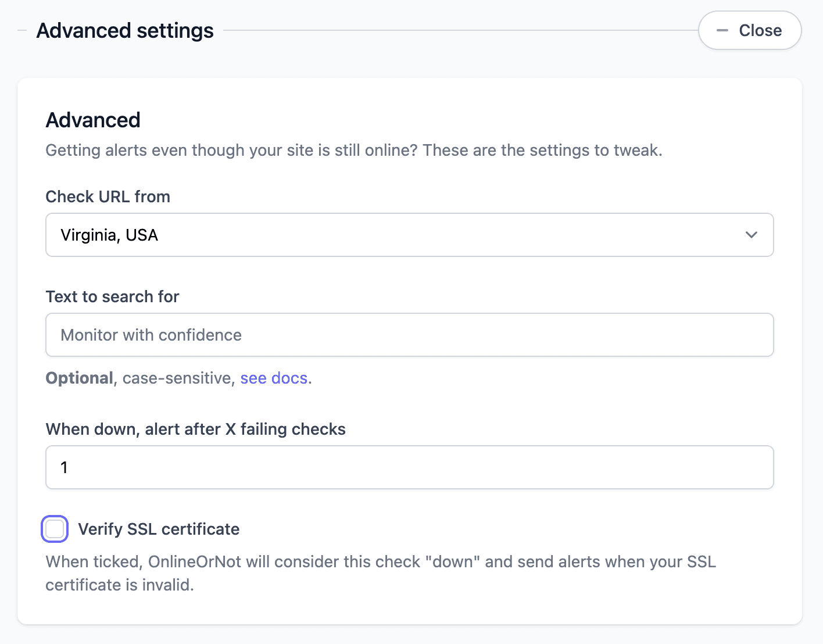The height and width of the screenshot is (644, 823).
Task: Click the minus icon on the Close button
Action: (x=721, y=30)
